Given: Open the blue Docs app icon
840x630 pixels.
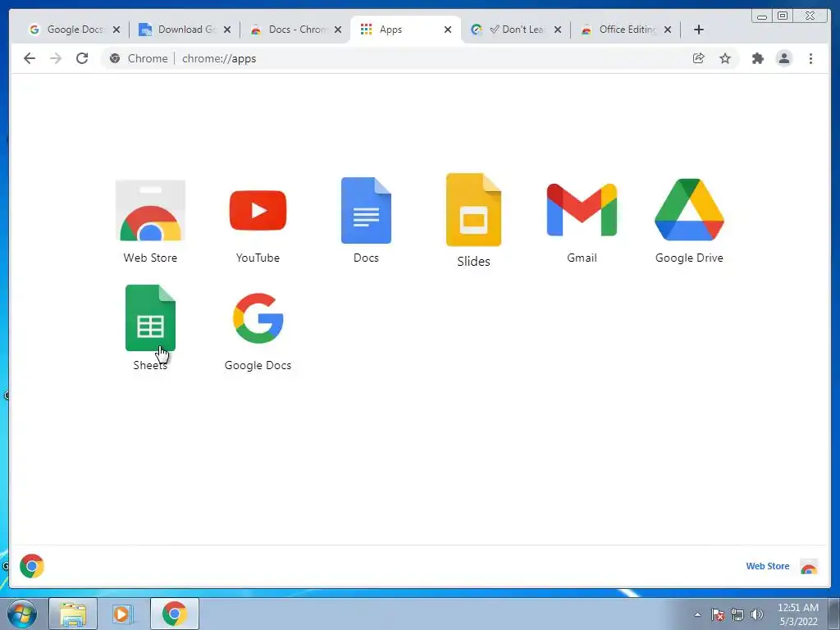Looking at the screenshot, I should tap(366, 211).
